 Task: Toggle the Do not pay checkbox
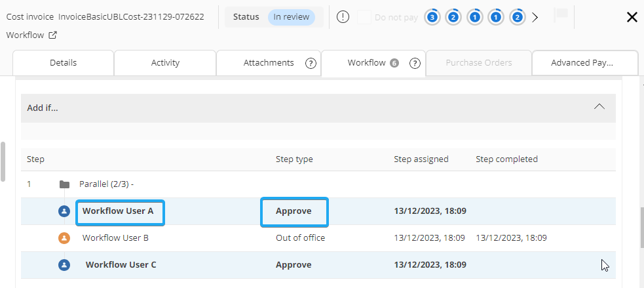[365, 17]
